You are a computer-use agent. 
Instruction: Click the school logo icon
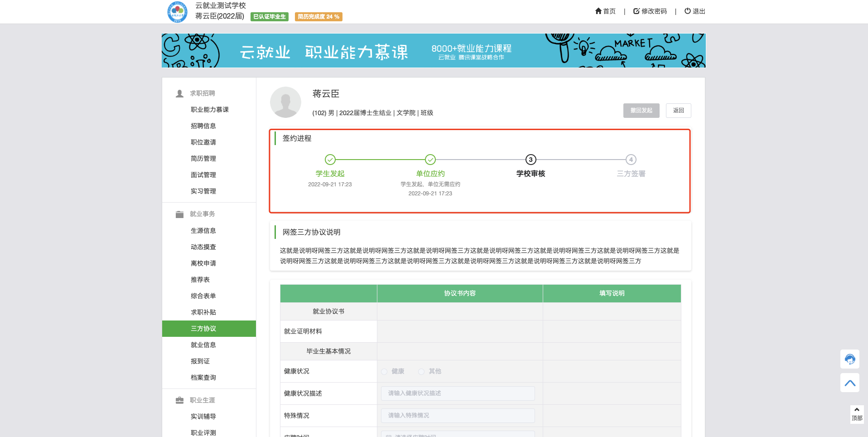click(x=177, y=12)
